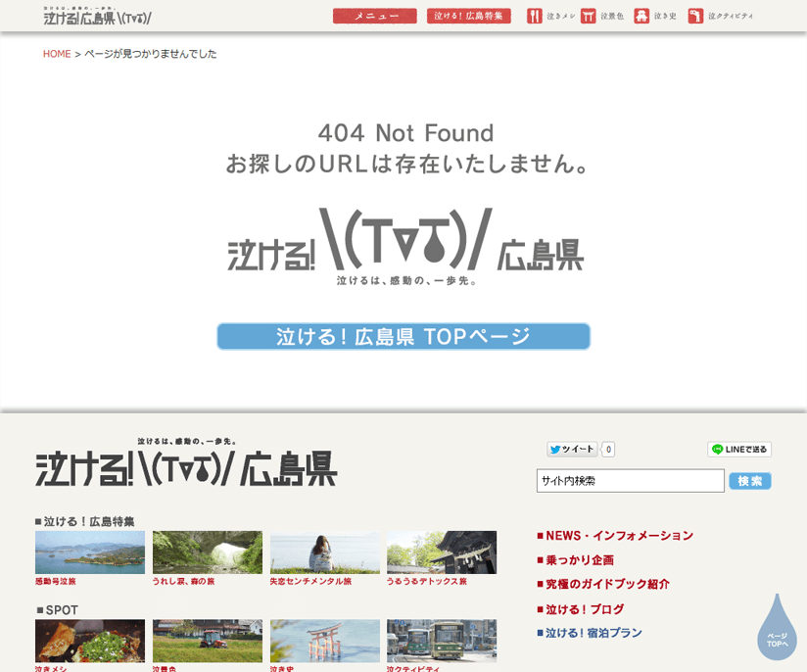Viewport: 807px width, 672px height.
Task: Click the LINEで送る button
Action: click(739, 450)
